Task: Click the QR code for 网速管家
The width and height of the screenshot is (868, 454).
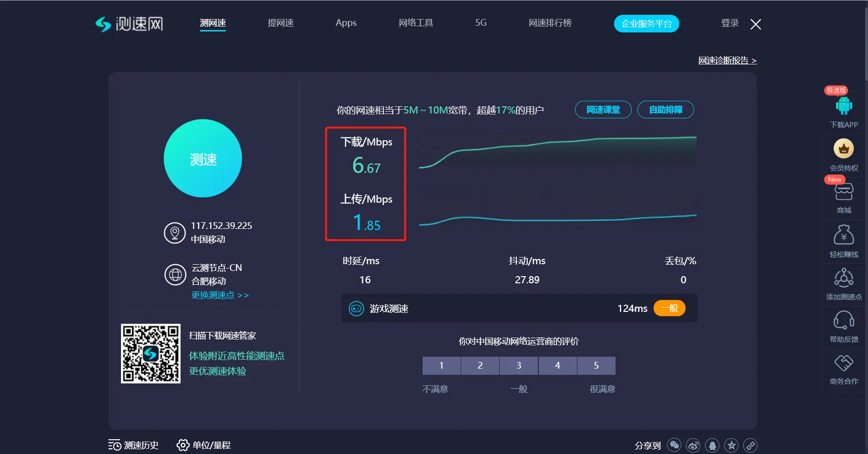Action: coord(151,353)
